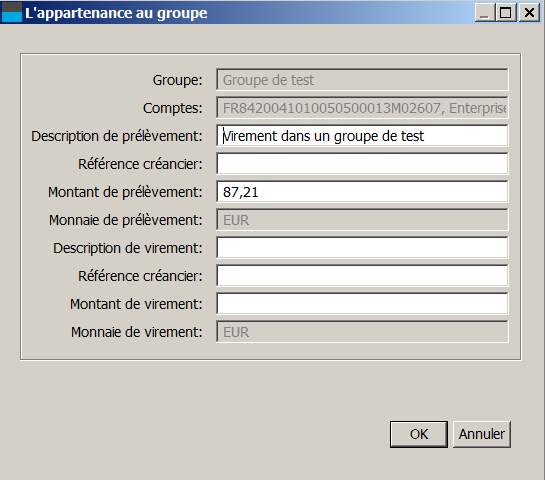Click the Monnaie de prélèvement EUR field
The image size is (545, 480).
362,220
